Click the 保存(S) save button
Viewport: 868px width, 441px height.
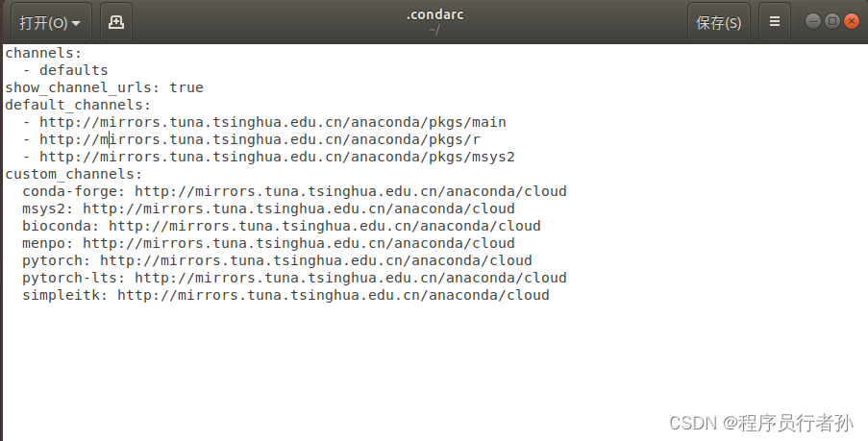(718, 22)
